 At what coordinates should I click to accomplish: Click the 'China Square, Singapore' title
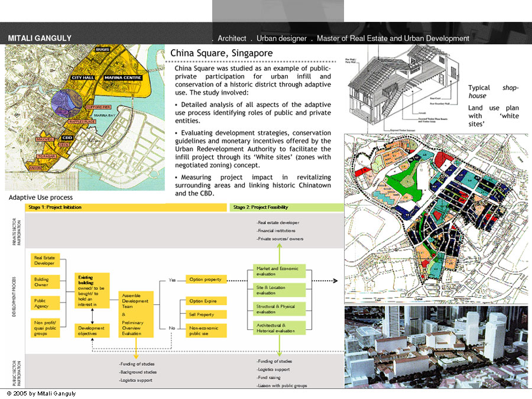[221, 53]
